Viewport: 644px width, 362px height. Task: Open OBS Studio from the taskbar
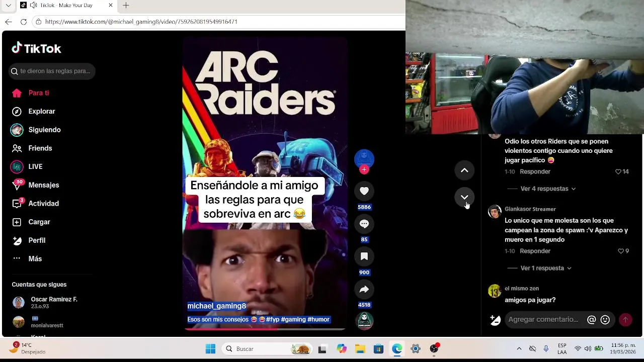(x=434, y=349)
